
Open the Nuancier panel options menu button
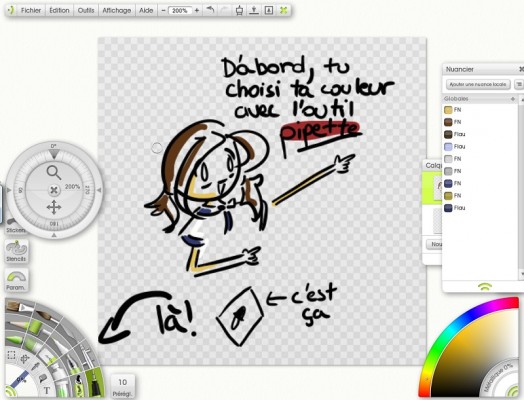[x=519, y=84]
